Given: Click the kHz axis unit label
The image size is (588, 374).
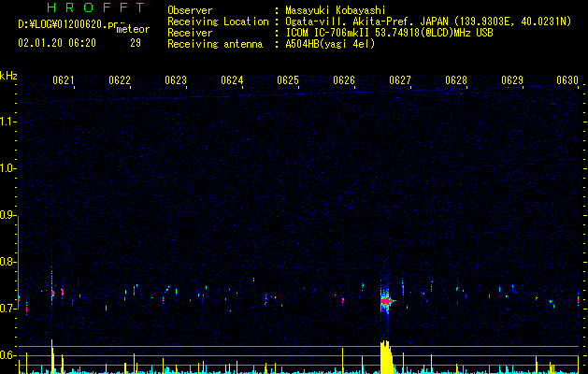Looking at the screenshot, I should tap(8, 76).
